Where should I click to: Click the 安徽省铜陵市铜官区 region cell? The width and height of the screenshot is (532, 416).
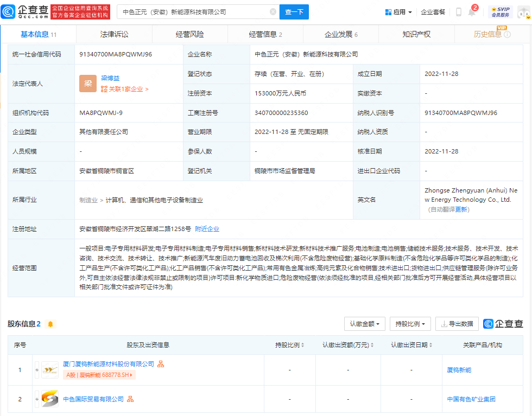coord(129,171)
